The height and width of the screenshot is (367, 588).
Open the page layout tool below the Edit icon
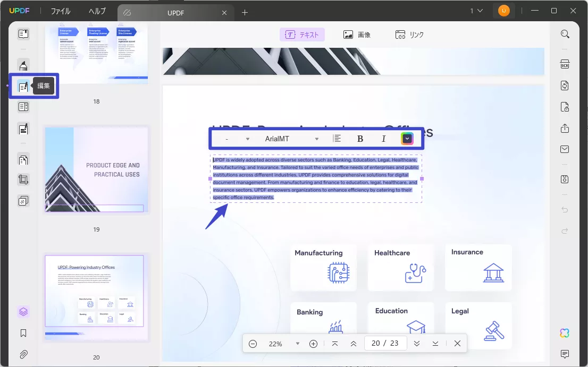pyautogui.click(x=23, y=107)
